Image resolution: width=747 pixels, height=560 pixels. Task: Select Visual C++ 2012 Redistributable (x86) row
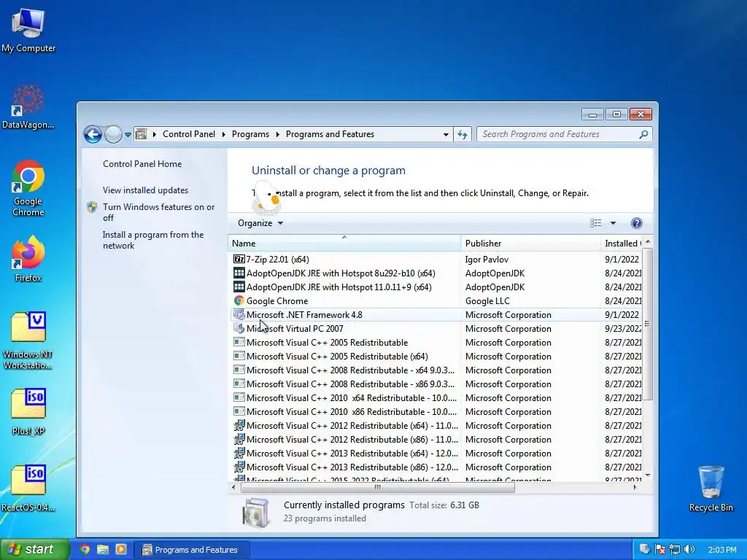pos(436,440)
